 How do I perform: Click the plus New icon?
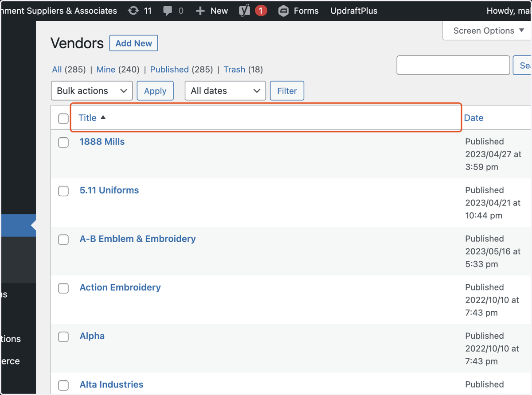[200, 11]
